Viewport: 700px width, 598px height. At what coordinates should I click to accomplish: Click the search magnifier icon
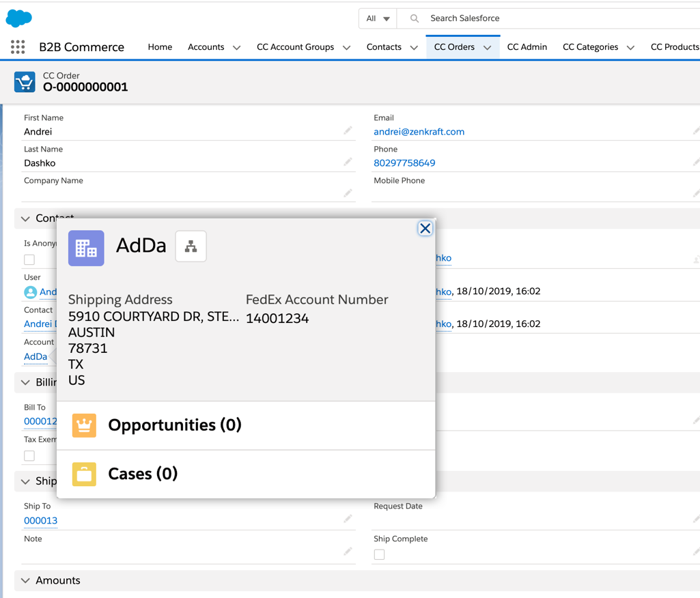415,18
